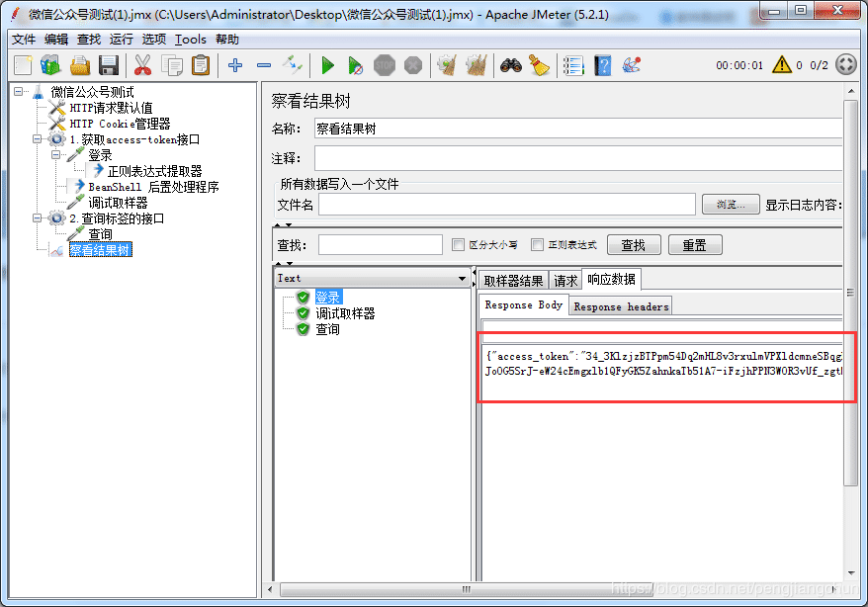
Task: Open the 帮助 menu
Action: click(x=227, y=40)
